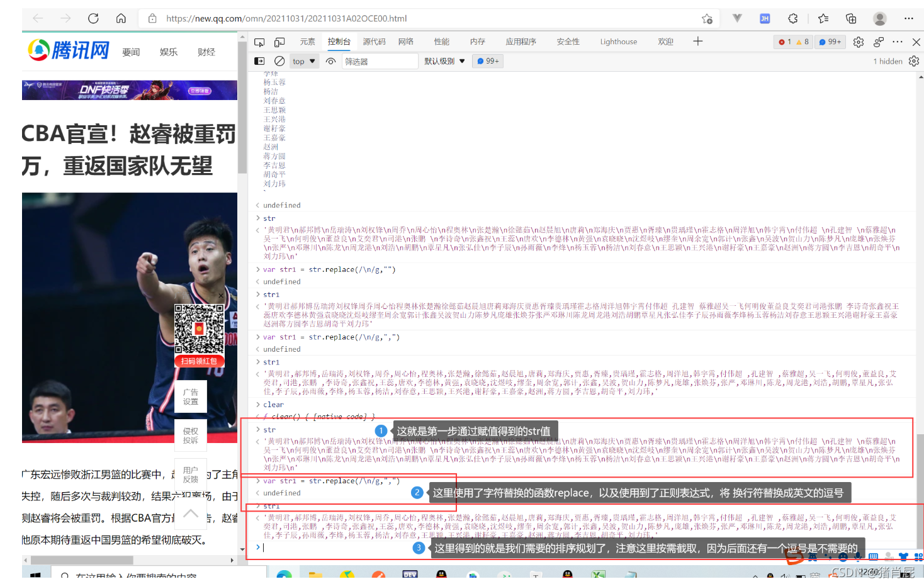Add page to favorites star icon
The height and width of the screenshot is (584, 924).
tap(707, 18)
